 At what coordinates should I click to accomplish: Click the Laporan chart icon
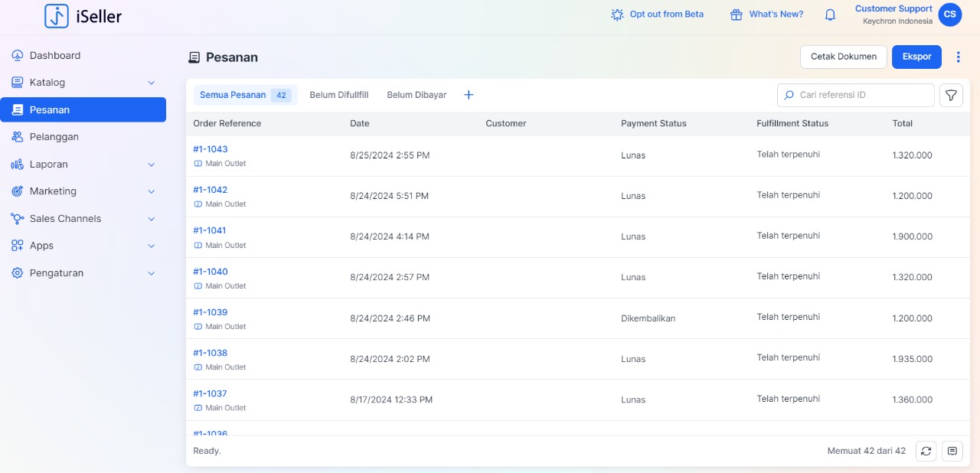pos(17,164)
